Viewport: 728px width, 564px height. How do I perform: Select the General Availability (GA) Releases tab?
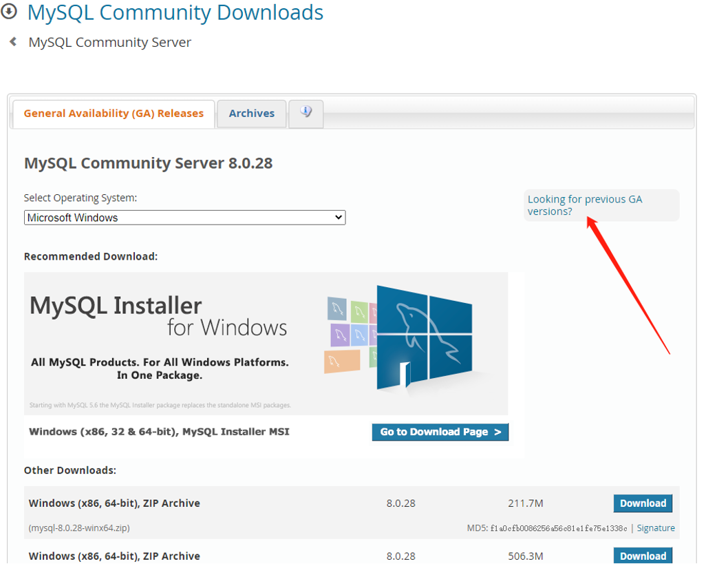[x=114, y=114]
